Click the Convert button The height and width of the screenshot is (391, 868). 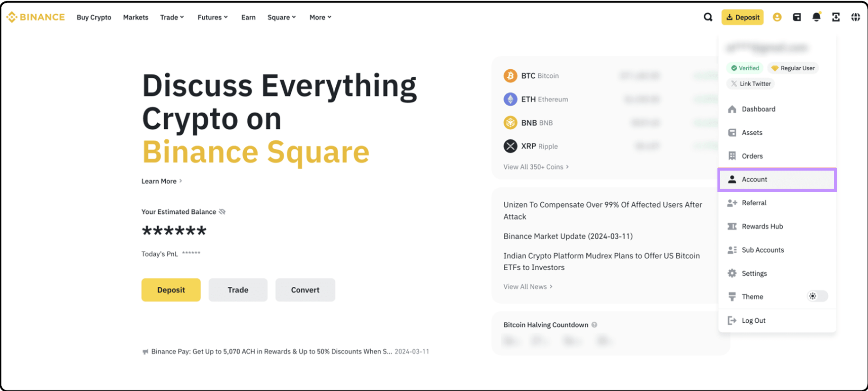click(305, 290)
